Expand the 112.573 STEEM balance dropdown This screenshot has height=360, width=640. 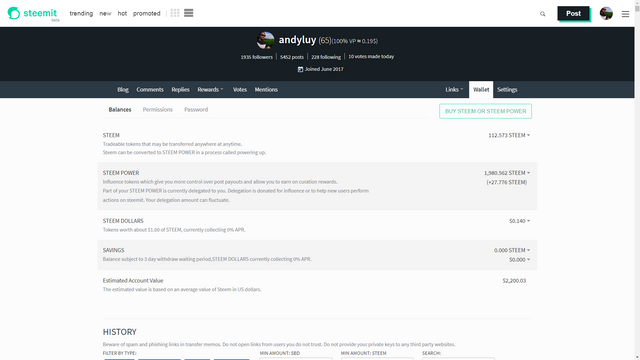click(509, 135)
